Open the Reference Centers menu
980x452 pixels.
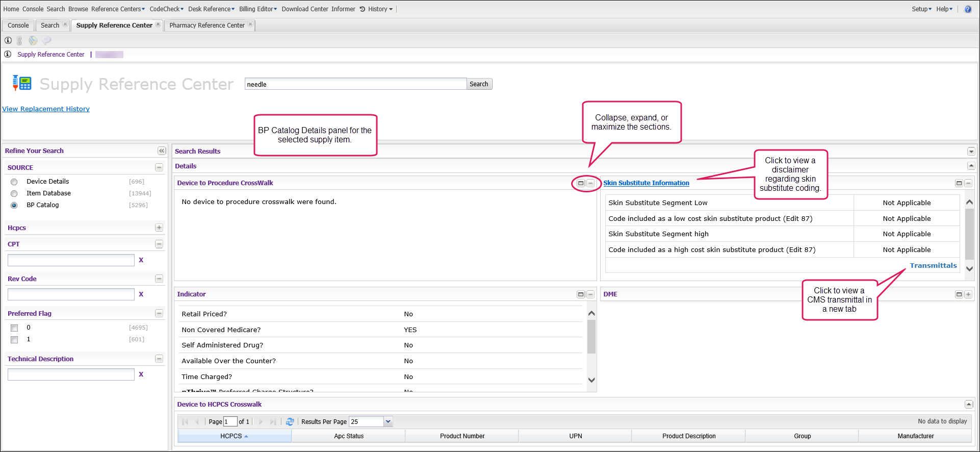pyautogui.click(x=118, y=9)
